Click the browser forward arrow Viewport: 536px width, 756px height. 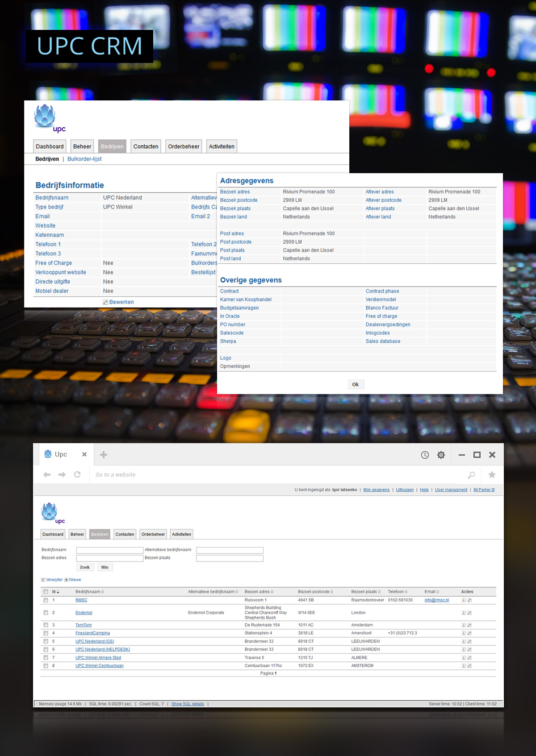tap(62, 474)
